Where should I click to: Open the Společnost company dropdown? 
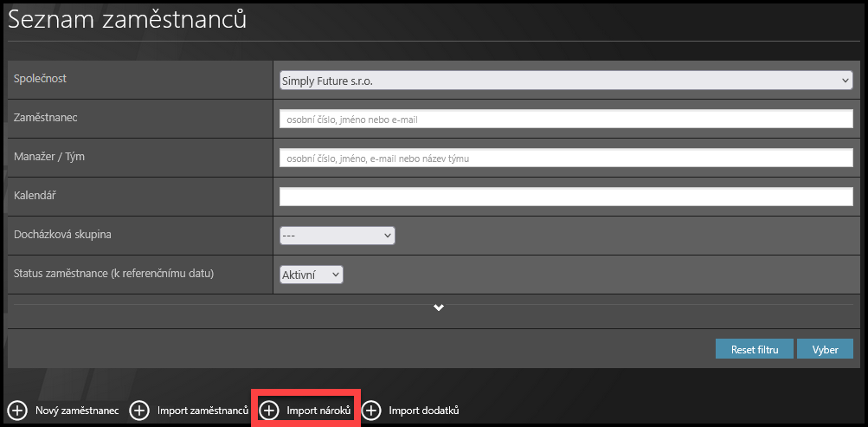point(566,80)
